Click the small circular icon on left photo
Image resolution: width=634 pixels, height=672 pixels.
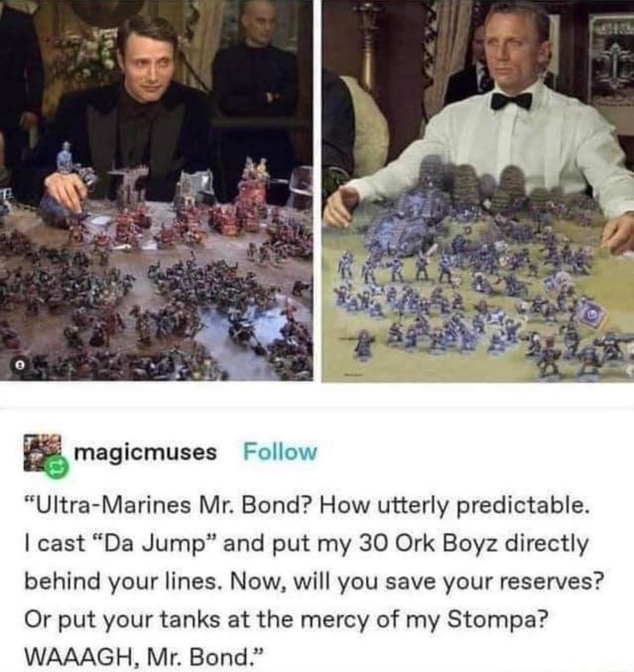tap(17, 365)
